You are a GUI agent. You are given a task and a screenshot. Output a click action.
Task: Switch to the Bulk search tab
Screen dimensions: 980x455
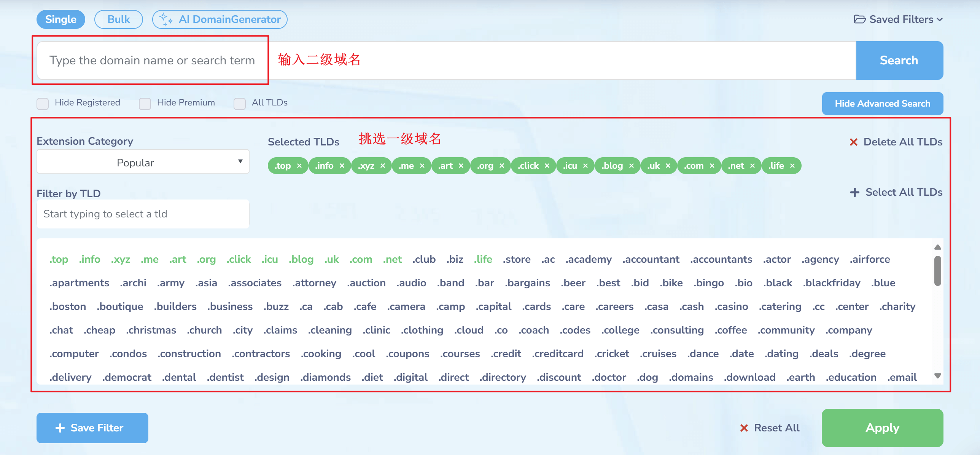118,19
